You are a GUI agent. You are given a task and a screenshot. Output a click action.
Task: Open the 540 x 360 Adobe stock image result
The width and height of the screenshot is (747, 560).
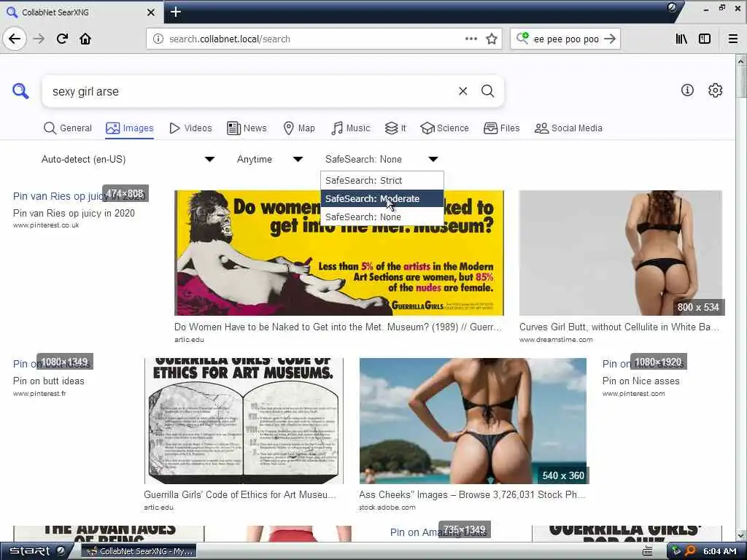pyautogui.click(x=473, y=421)
